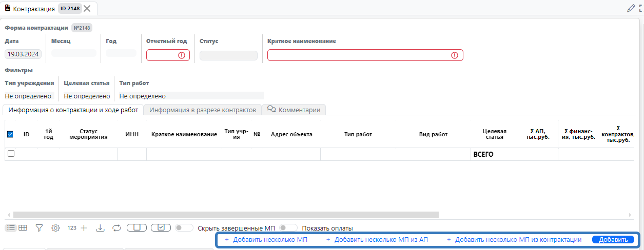Click the refresh loop icon
The width and height of the screenshot is (644, 250).
(x=116, y=228)
